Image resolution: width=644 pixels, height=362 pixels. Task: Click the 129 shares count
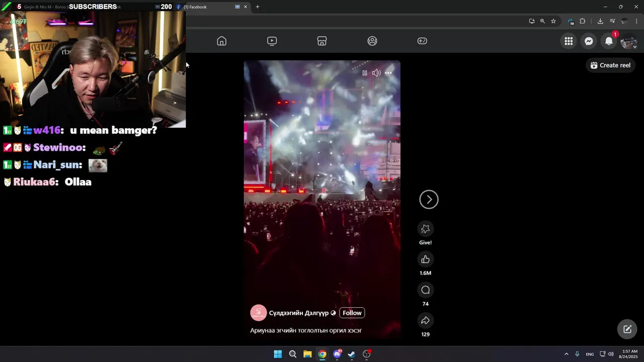click(425, 334)
